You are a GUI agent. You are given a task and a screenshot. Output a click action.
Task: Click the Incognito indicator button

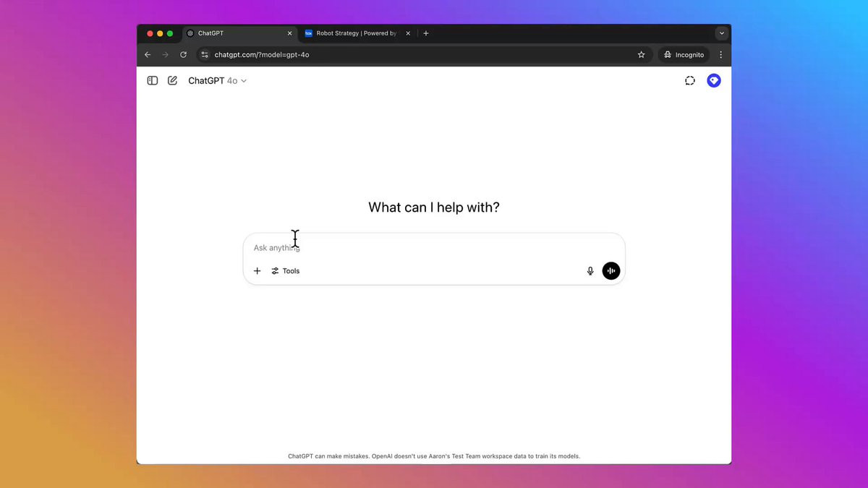[x=684, y=55]
